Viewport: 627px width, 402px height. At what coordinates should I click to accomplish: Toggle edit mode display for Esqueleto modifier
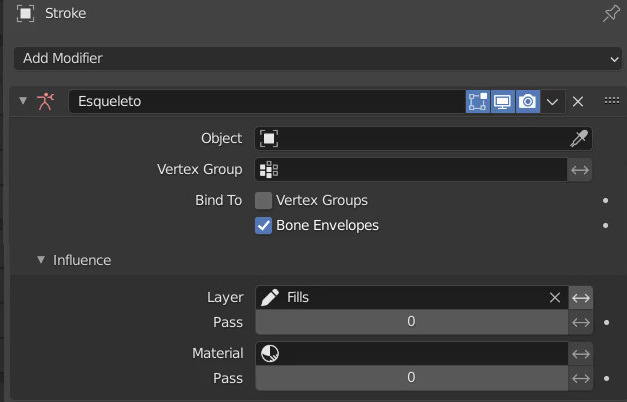tap(478, 102)
